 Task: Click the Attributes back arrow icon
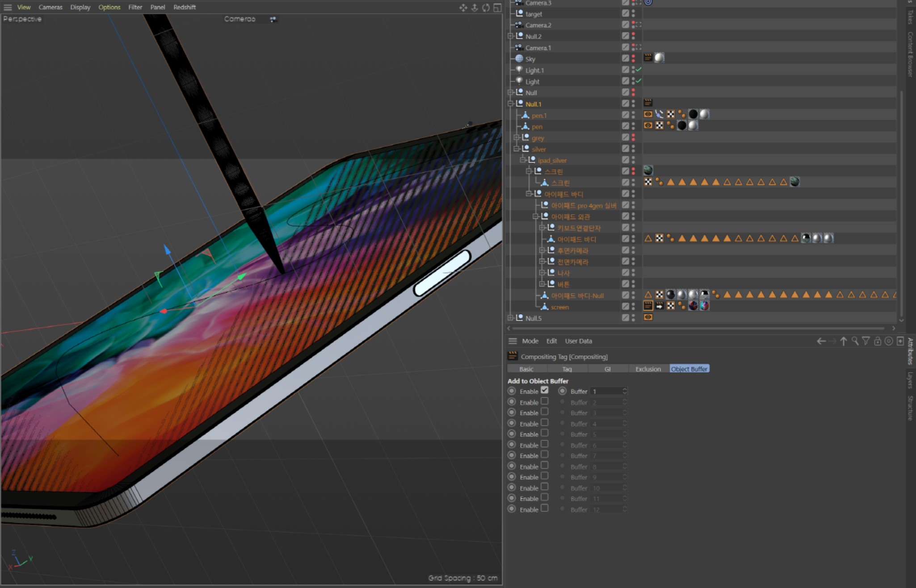coord(821,341)
